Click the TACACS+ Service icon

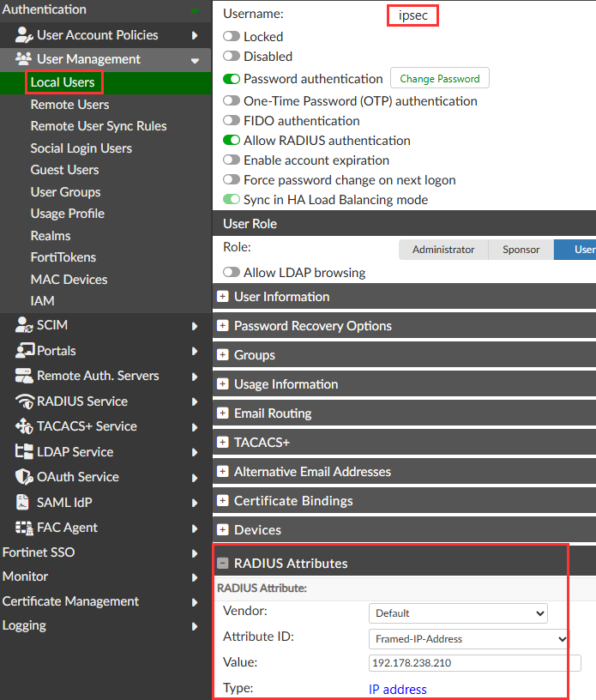(x=24, y=426)
